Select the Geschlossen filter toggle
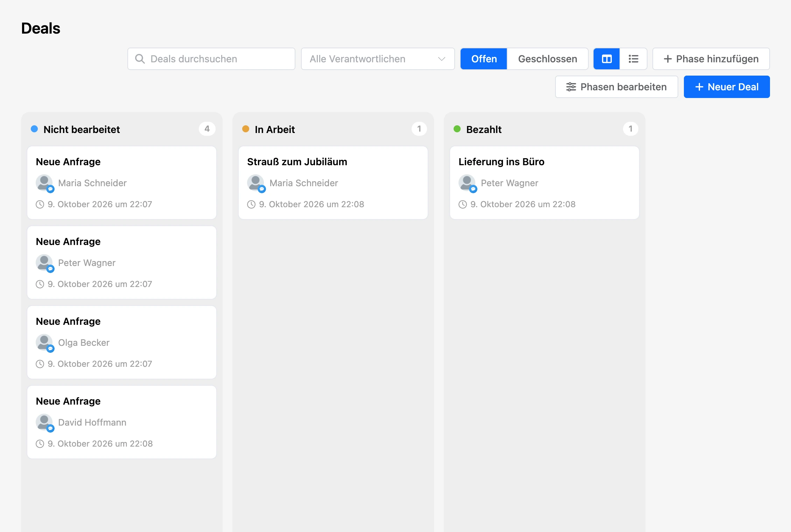791x532 pixels. pyautogui.click(x=547, y=59)
